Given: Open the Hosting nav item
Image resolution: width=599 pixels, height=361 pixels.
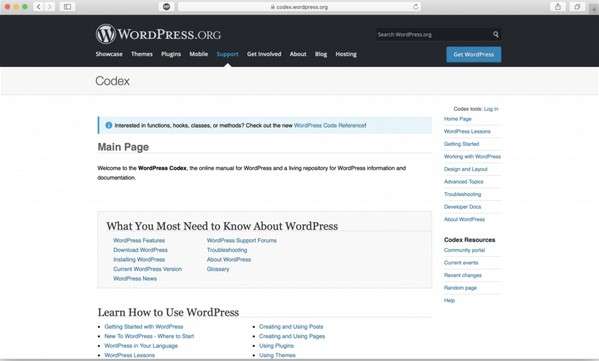Looking at the screenshot, I should tap(346, 54).
